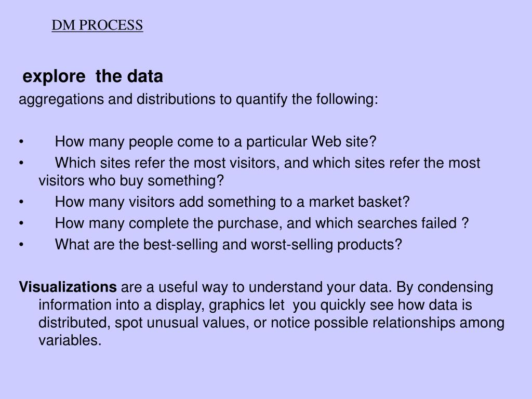532x399 pixels.
Task: Click the bullet marker before 'How many people'
Action: pyautogui.click(x=21, y=141)
